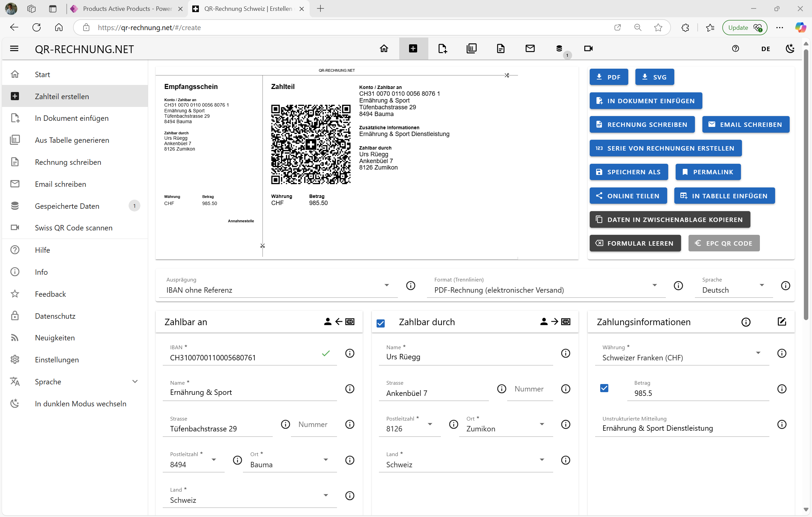This screenshot has height=517, width=812.
Task: Open saved data database icon in toolbar
Action: (x=559, y=49)
